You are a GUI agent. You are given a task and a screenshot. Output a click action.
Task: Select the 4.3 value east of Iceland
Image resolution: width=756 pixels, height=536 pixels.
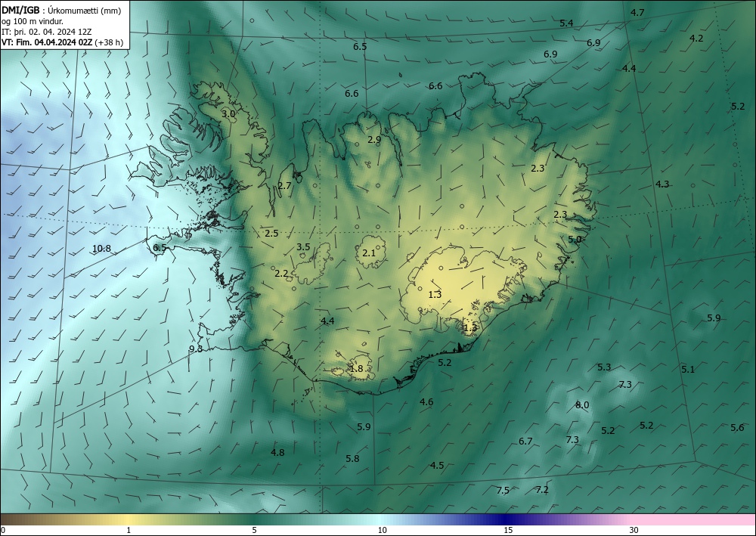click(x=662, y=184)
